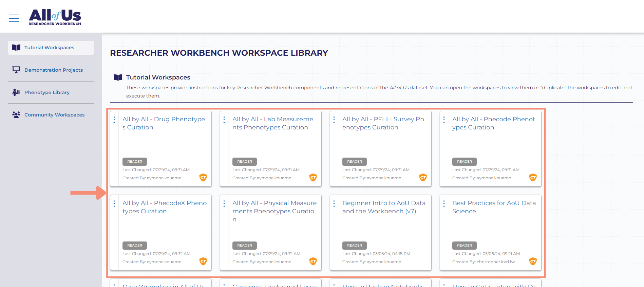This screenshot has width=644, height=287.
Task: Open kebab menu on Physical Measurements Phenotypes card
Action: point(224,203)
